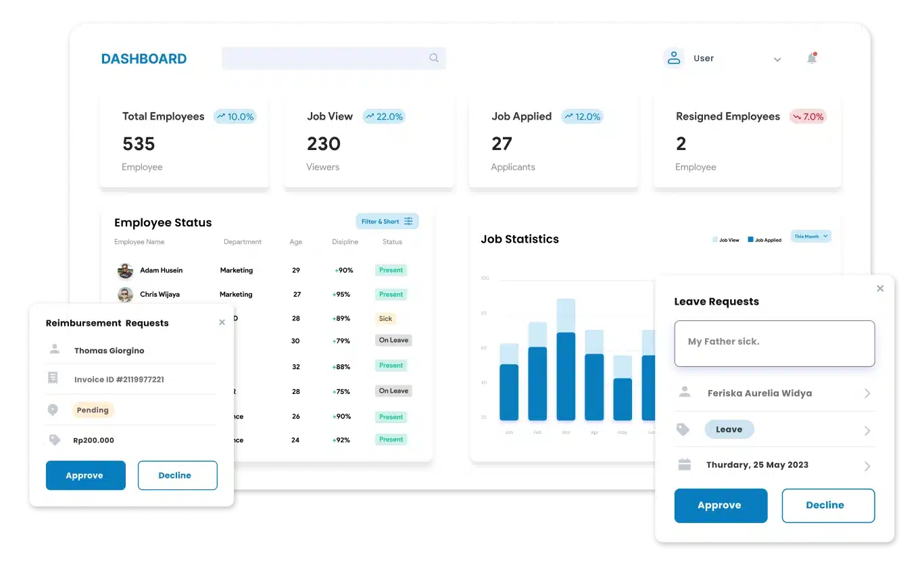Click Chris Wijaya's avatar photo

(125, 295)
